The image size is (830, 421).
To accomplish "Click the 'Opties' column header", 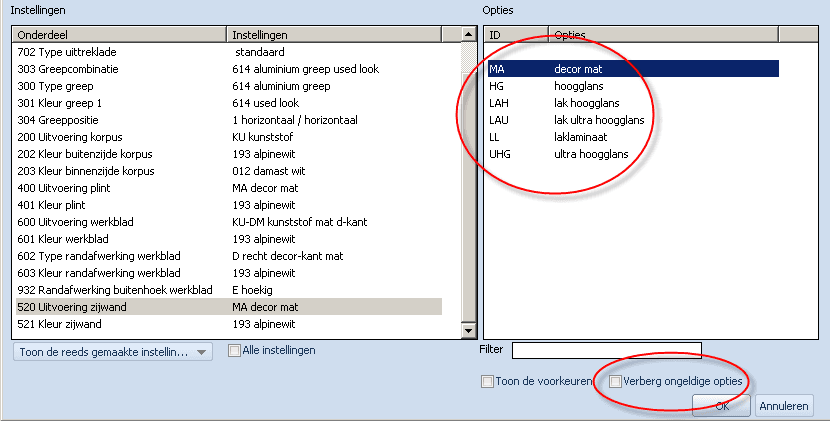I will [x=663, y=34].
